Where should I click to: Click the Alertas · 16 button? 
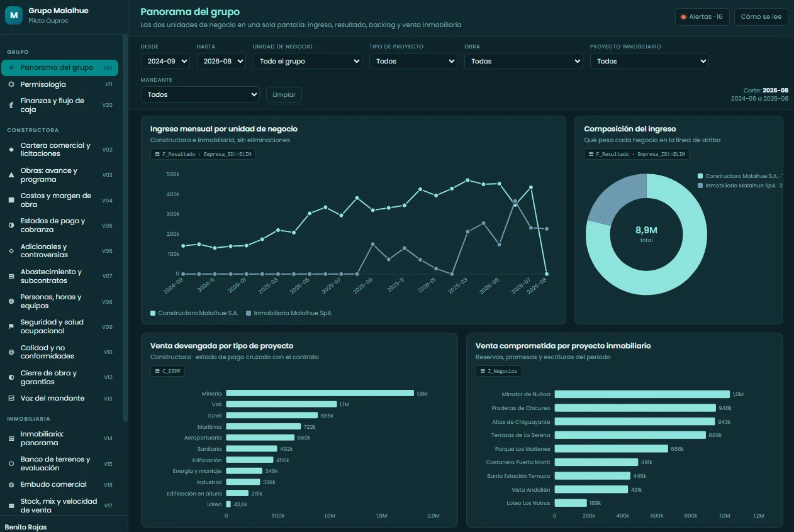coord(702,17)
